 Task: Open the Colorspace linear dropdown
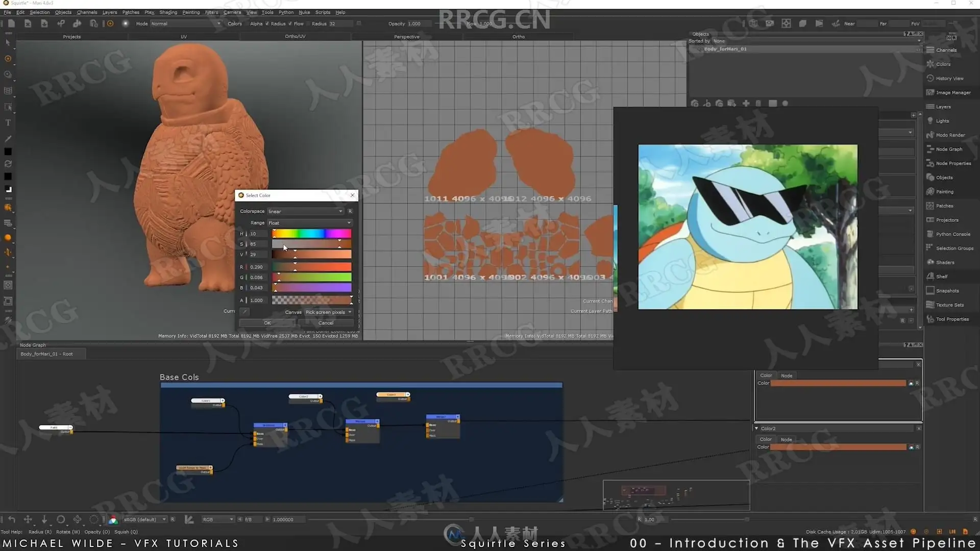coord(305,211)
